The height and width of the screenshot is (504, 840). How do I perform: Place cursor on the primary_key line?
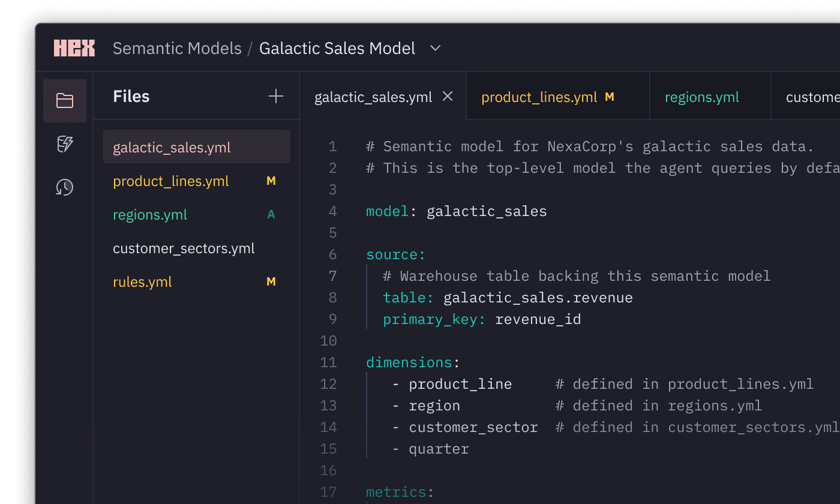coord(481,319)
